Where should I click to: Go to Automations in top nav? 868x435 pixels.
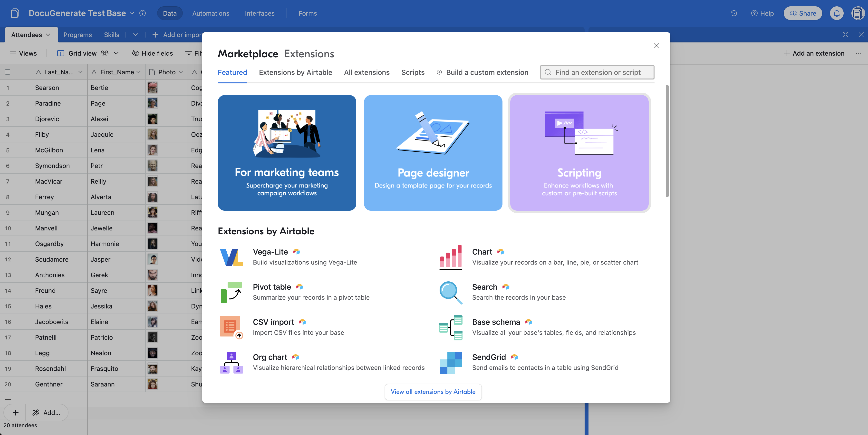click(211, 13)
